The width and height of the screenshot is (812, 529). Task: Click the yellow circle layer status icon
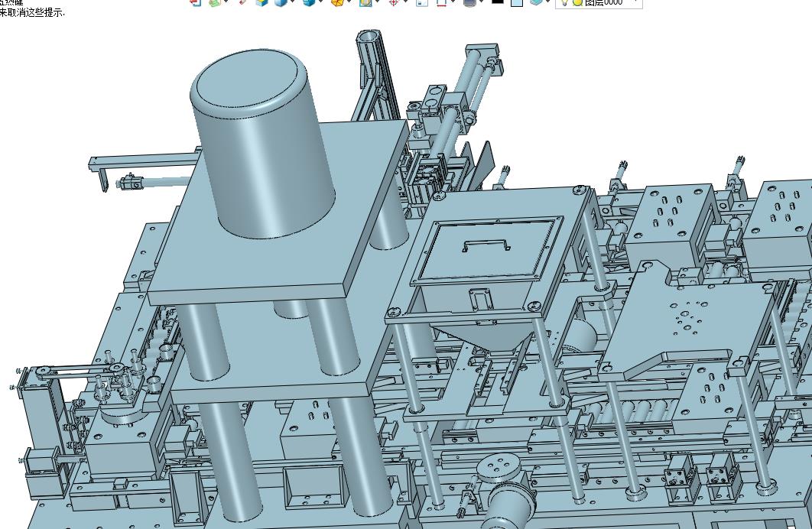(x=577, y=2)
